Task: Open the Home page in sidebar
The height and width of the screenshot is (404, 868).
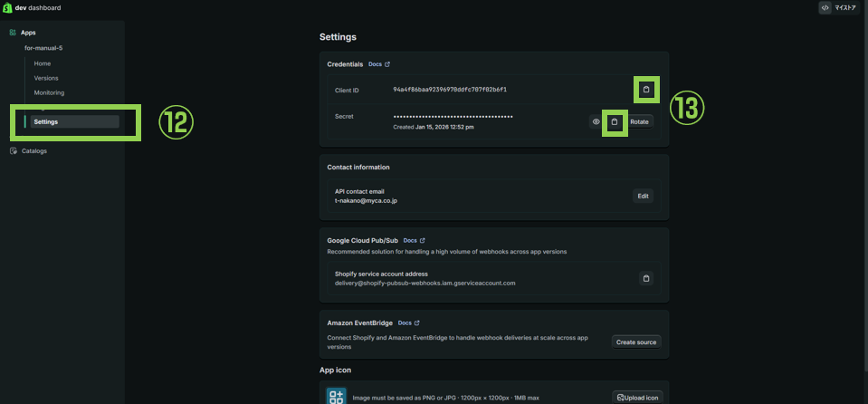Action: click(x=43, y=63)
